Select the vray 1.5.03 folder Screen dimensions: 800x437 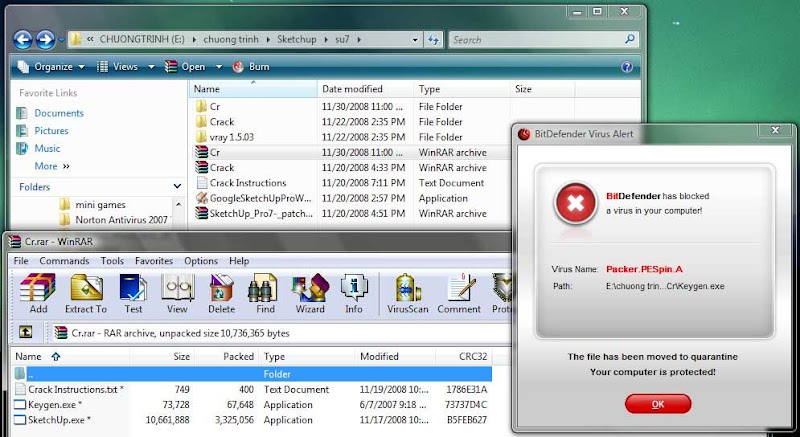[x=224, y=137]
